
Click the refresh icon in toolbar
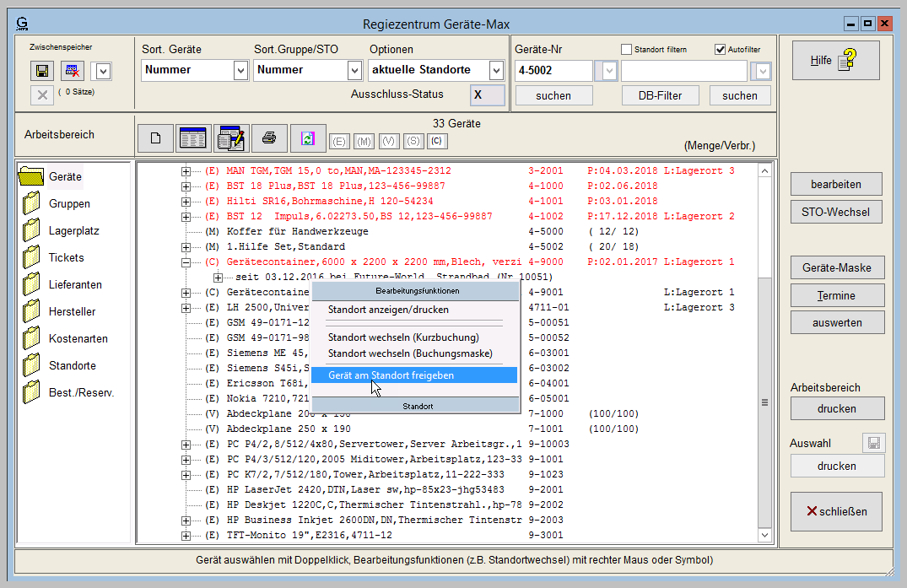[x=308, y=138]
